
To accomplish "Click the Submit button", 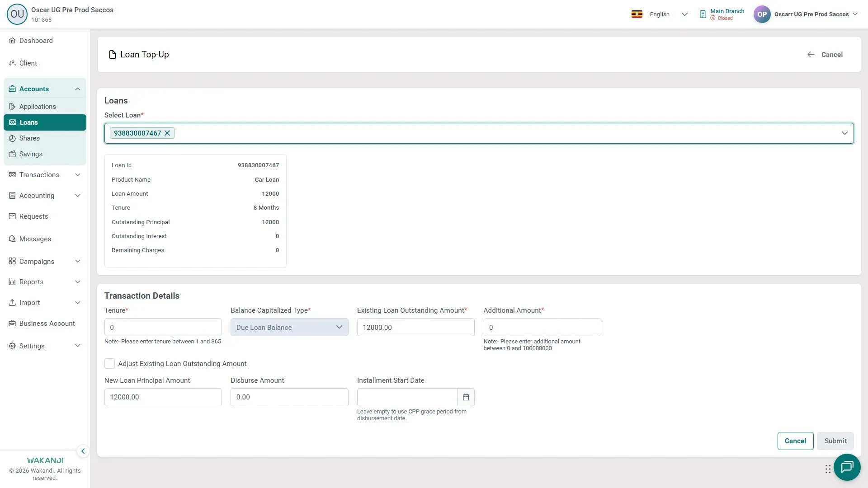I will (835, 441).
